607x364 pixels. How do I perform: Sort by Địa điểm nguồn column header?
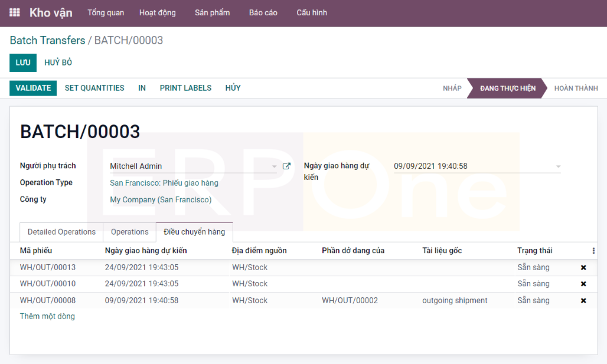point(259,251)
